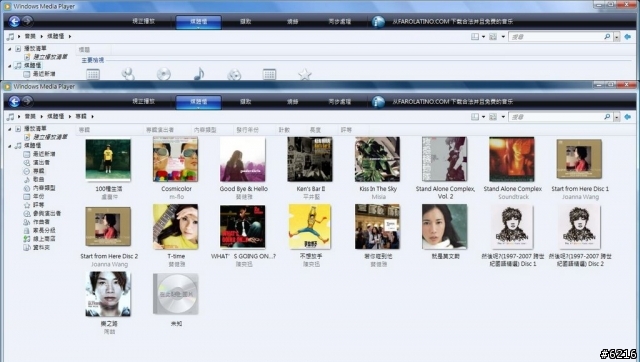Image resolution: width=640 pixels, height=362 pixels.
Task: Sort by the 發行年份 release year column header
Action: point(247,130)
